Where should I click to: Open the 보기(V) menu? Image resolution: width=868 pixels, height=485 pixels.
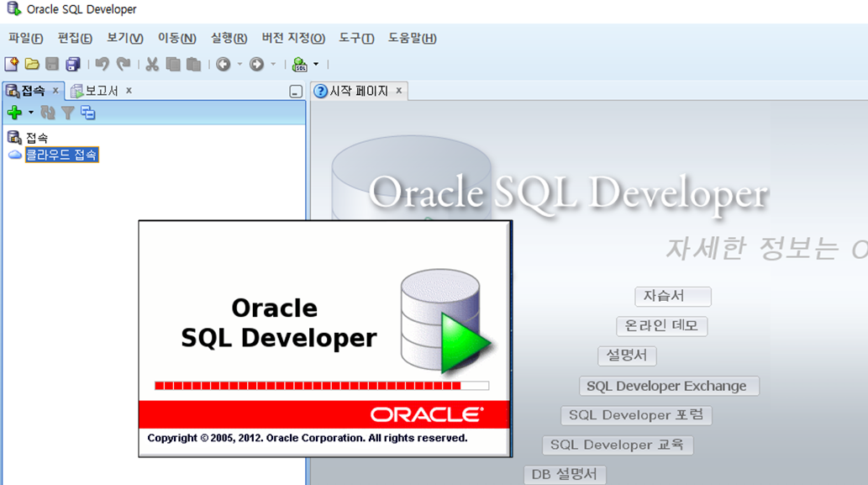click(x=125, y=38)
